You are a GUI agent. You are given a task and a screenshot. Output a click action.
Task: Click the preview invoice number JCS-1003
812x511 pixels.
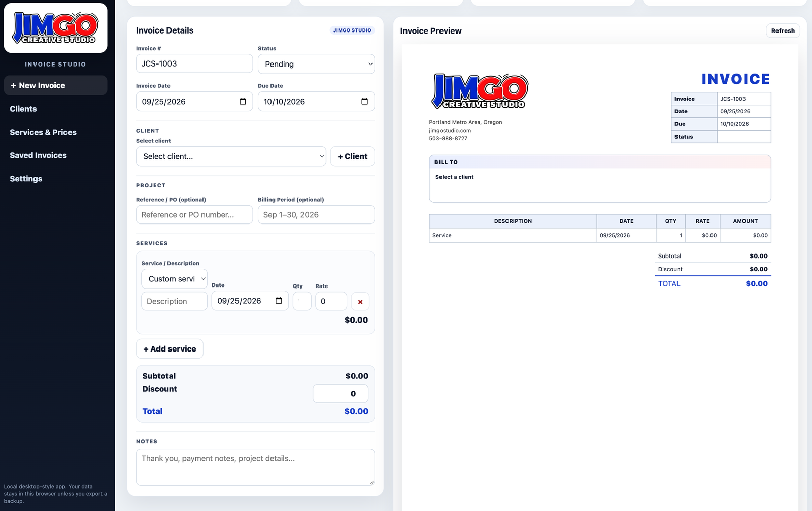[x=733, y=99]
